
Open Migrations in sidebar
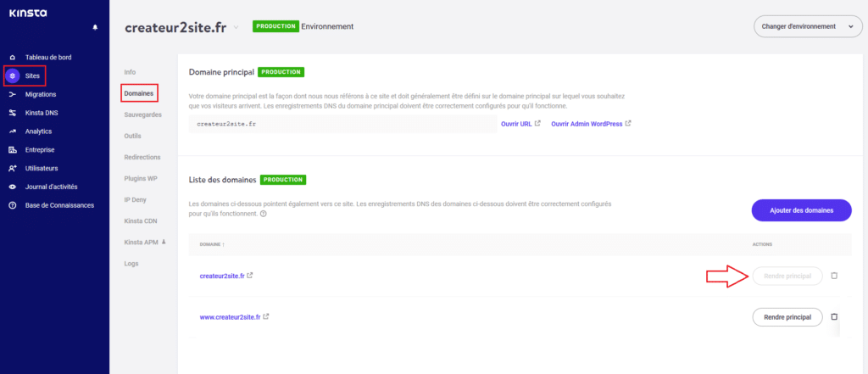[x=41, y=95]
